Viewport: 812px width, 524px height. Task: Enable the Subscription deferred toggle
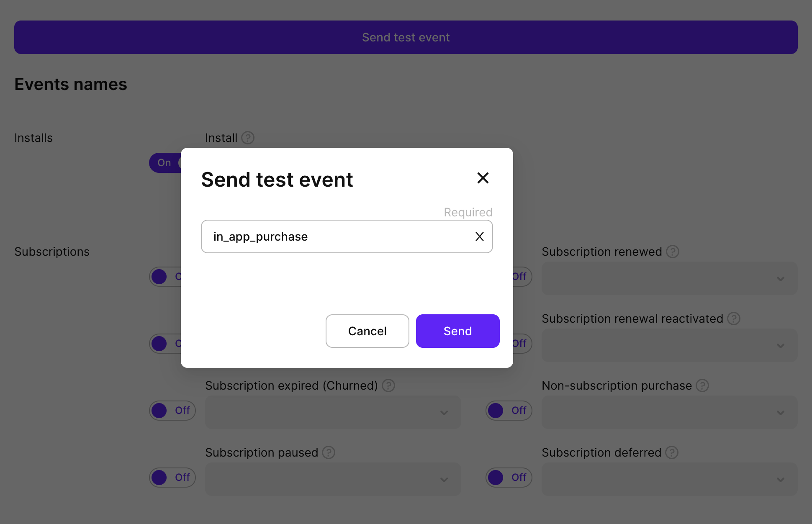click(509, 477)
